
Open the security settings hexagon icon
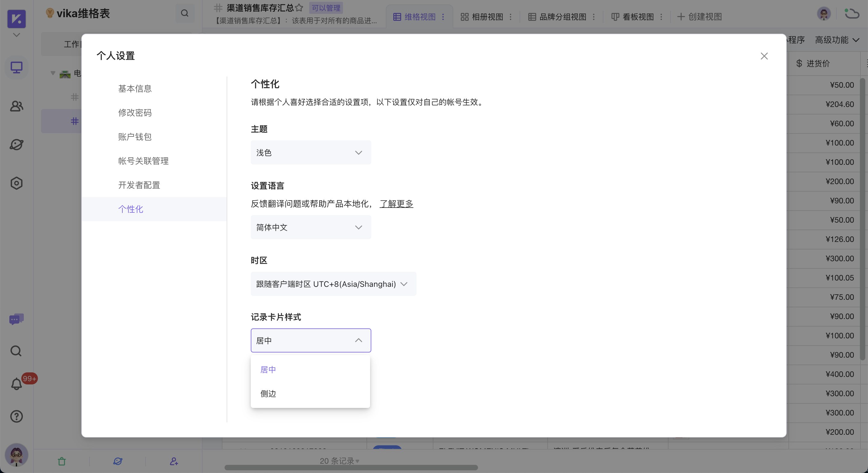coord(16,183)
